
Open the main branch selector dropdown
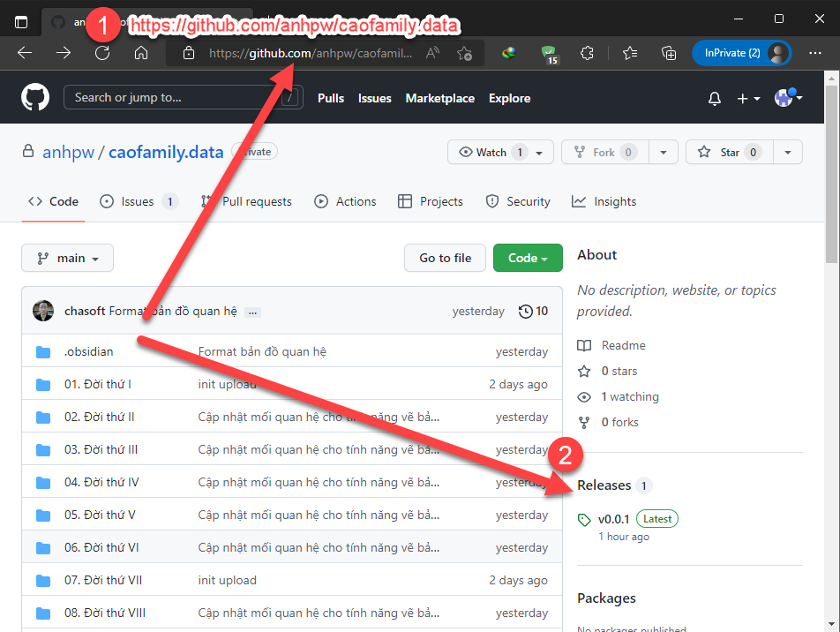pyautogui.click(x=67, y=258)
